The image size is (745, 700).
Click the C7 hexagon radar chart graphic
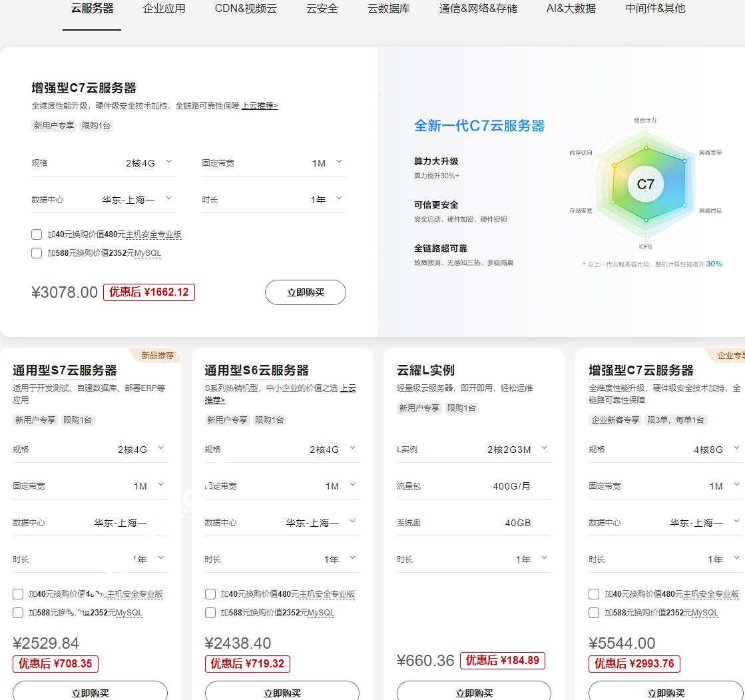(645, 184)
